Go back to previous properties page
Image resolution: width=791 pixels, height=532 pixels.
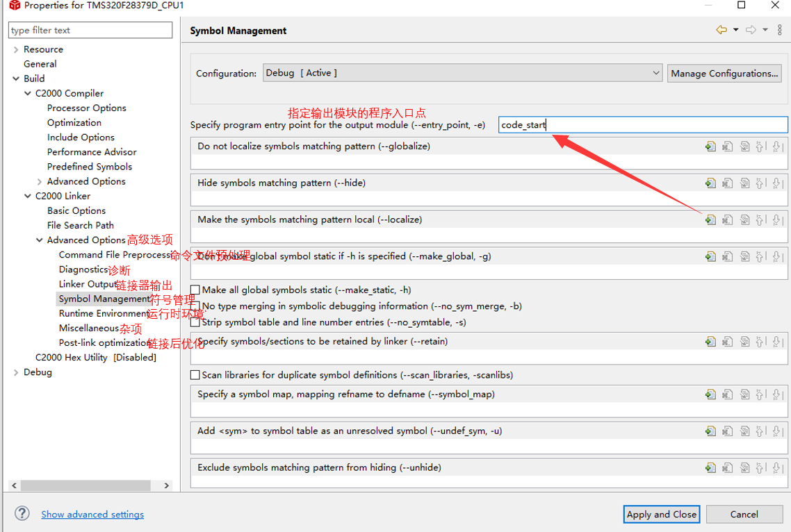721,30
